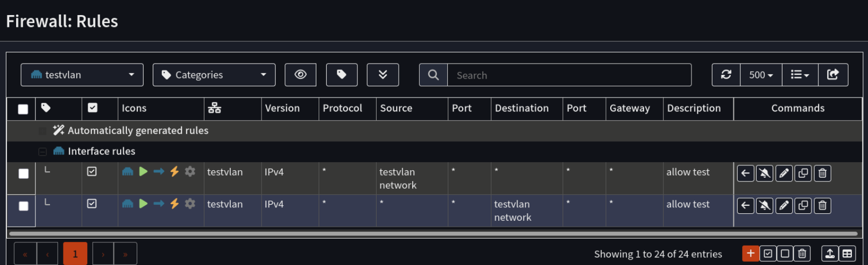Viewport: 868px width, 265px height.
Task: Click the tag button beside Categories
Action: pyautogui.click(x=342, y=75)
